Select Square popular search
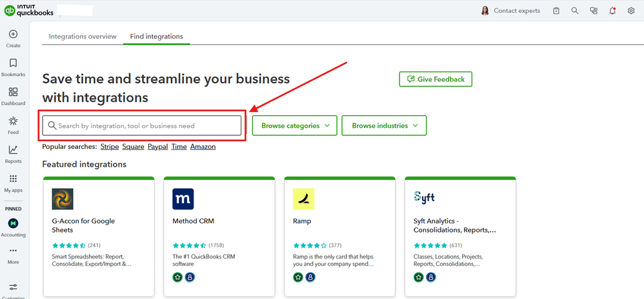 [133, 146]
